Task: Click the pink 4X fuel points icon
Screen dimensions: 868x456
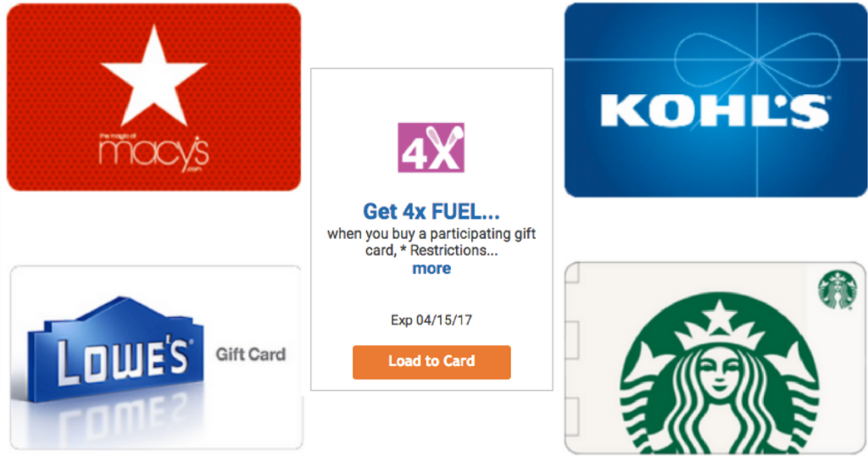Action: [431, 147]
